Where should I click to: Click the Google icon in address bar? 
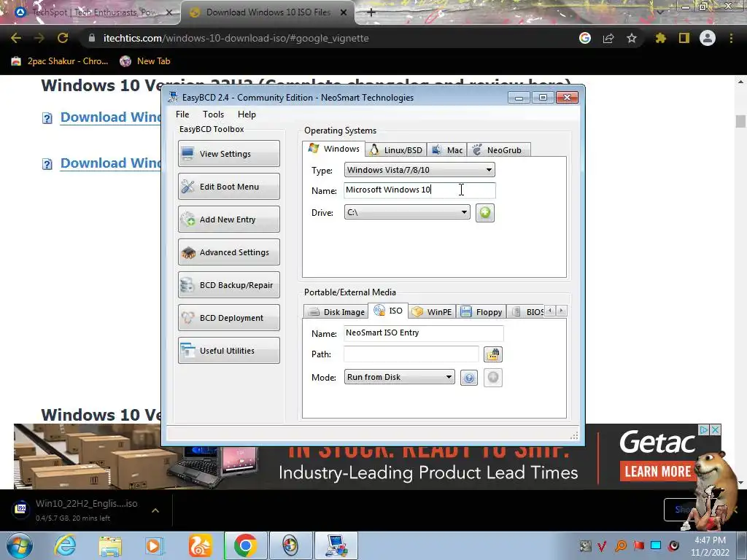[x=585, y=38]
